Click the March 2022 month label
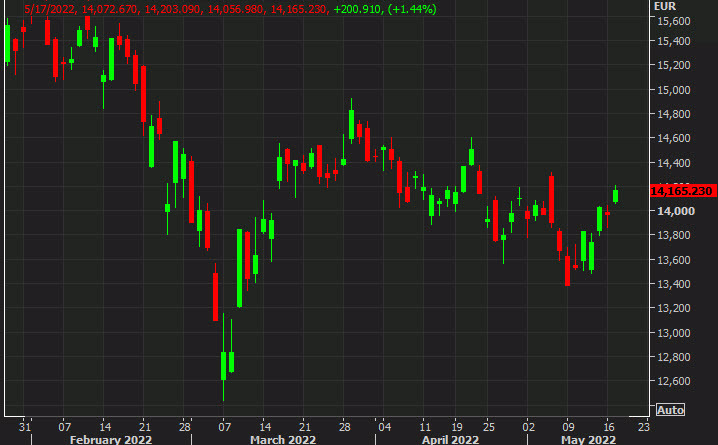Screen dimensions: 718x445 point(283,440)
